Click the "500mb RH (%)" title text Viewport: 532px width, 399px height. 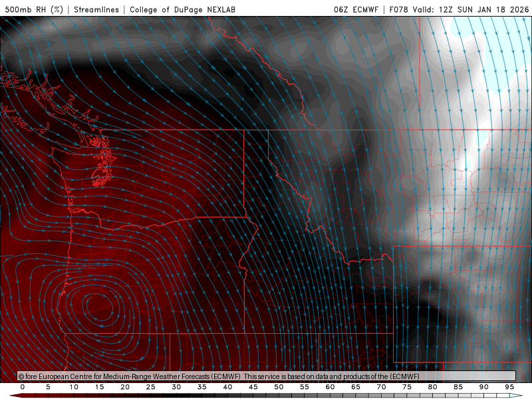tap(34, 9)
